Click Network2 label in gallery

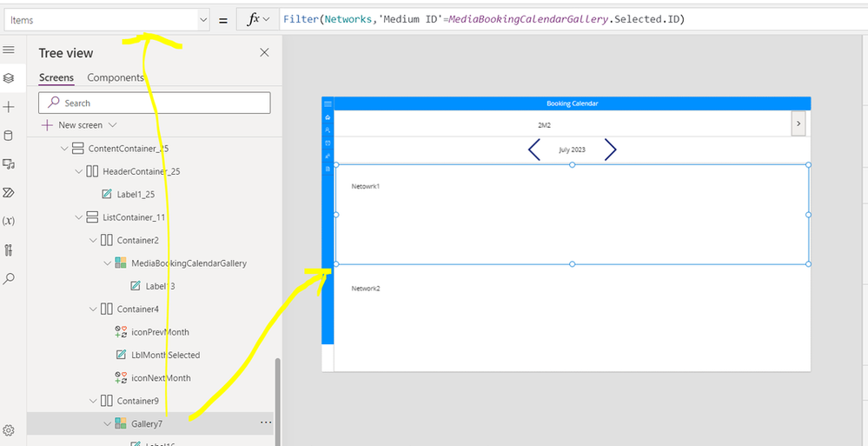coord(366,288)
